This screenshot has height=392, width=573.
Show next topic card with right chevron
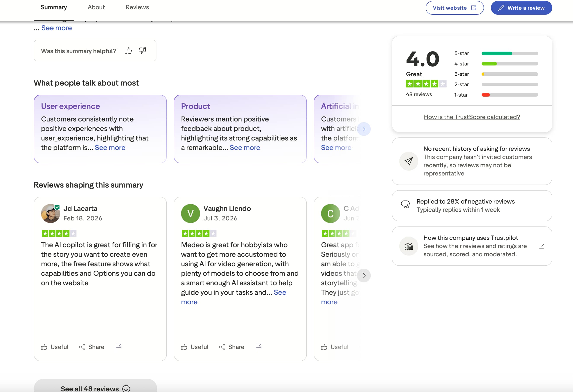tap(364, 129)
